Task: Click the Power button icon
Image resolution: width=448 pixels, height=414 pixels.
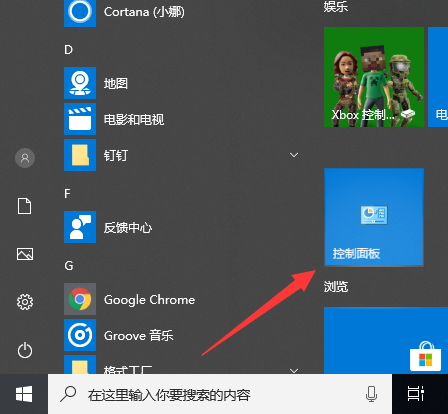Action: click(25, 350)
